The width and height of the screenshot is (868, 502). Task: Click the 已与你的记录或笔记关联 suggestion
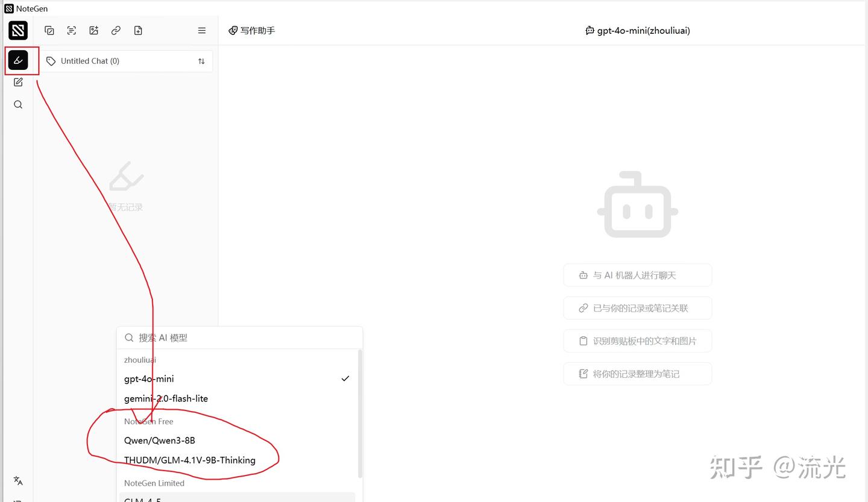[638, 308]
